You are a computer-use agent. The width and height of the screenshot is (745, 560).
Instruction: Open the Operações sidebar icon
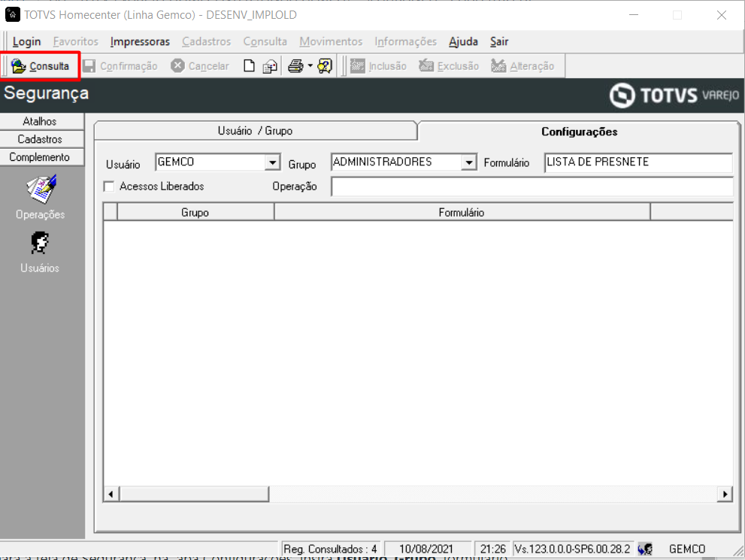pyautogui.click(x=41, y=198)
